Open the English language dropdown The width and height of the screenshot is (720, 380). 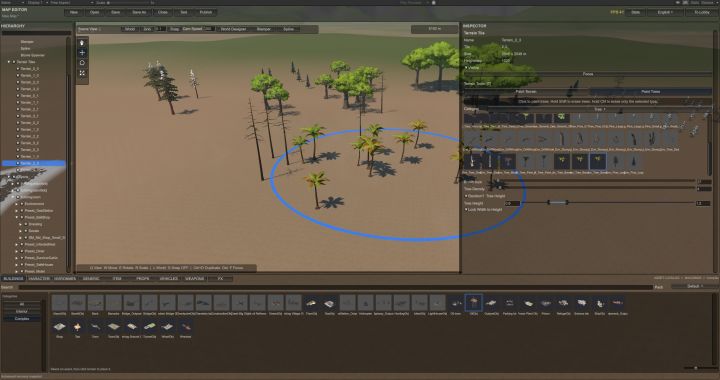[665, 12]
